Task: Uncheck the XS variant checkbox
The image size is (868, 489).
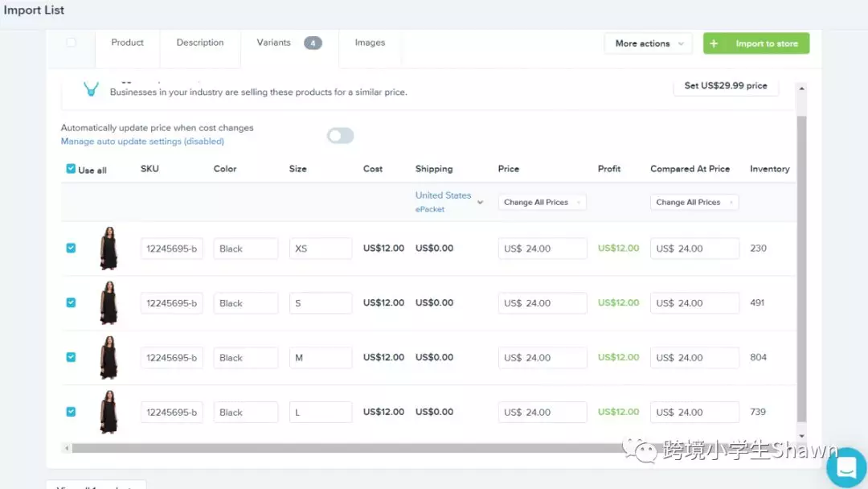Action: click(x=71, y=248)
